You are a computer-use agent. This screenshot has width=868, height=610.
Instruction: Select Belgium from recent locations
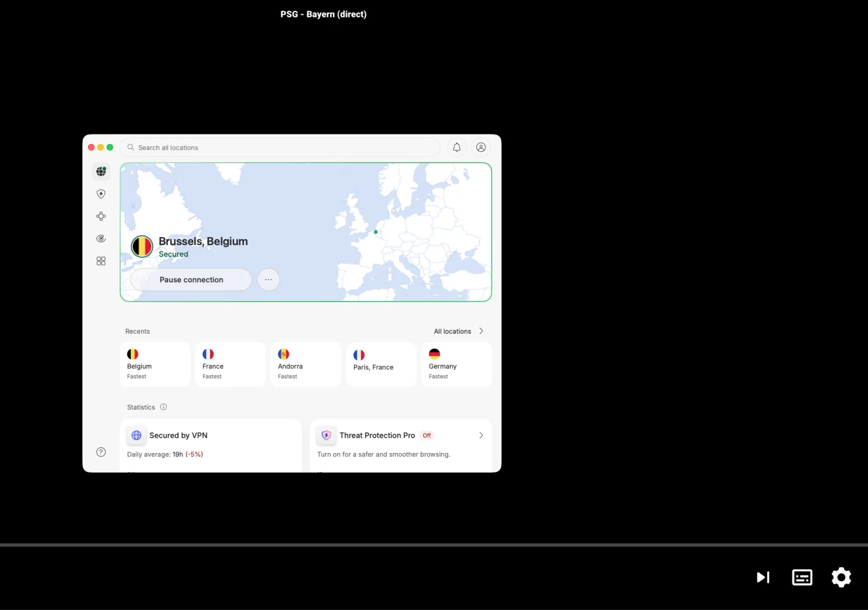[x=155, y=365]
